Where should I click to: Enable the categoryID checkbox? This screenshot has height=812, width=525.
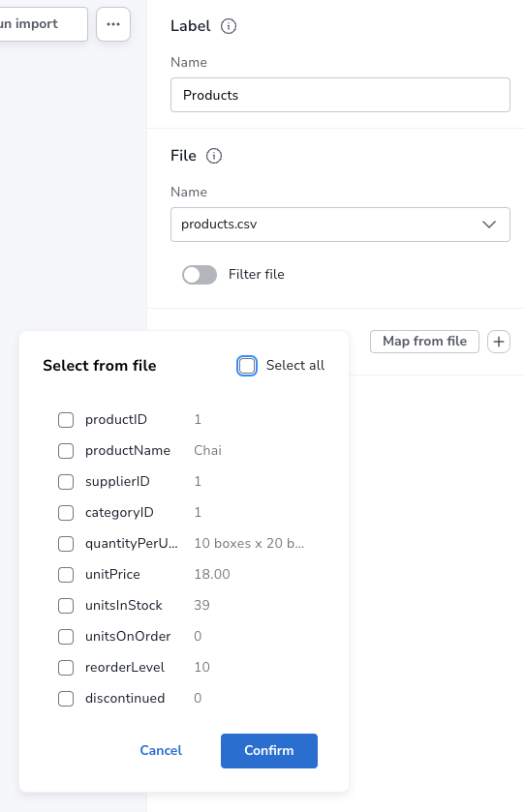tap(66, 513)
